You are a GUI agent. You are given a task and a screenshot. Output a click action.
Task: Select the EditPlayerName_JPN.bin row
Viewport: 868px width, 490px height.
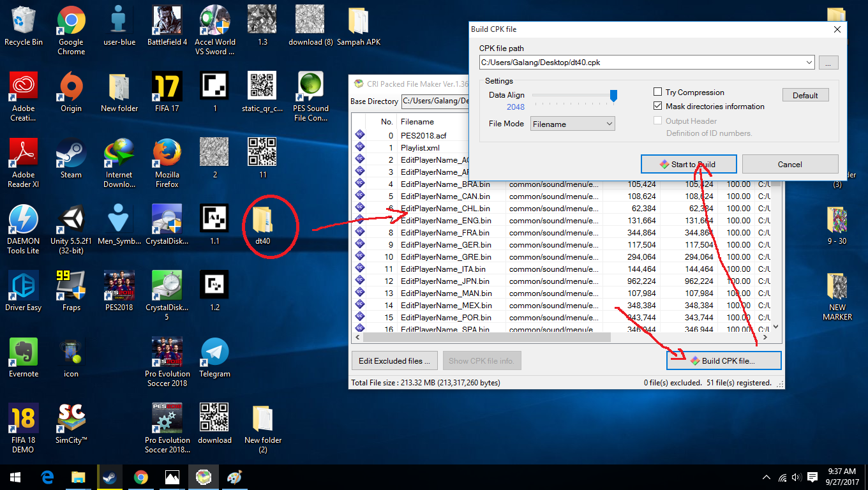coord(562,281)
